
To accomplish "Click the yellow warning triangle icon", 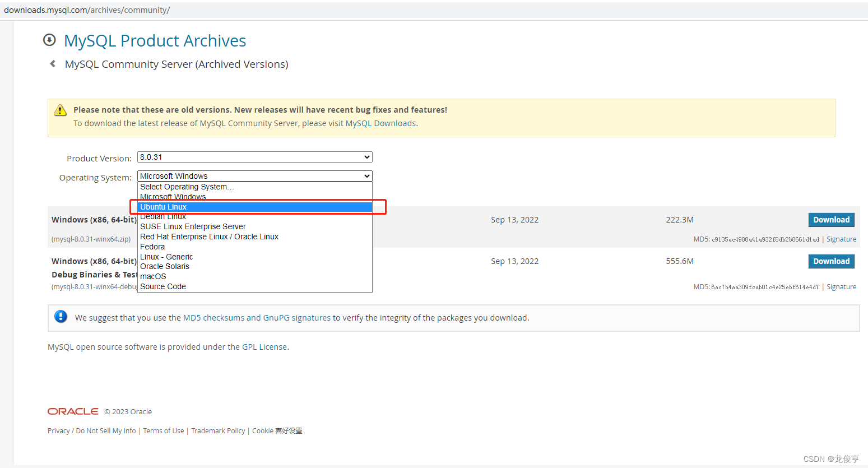I will click(60, 110).
